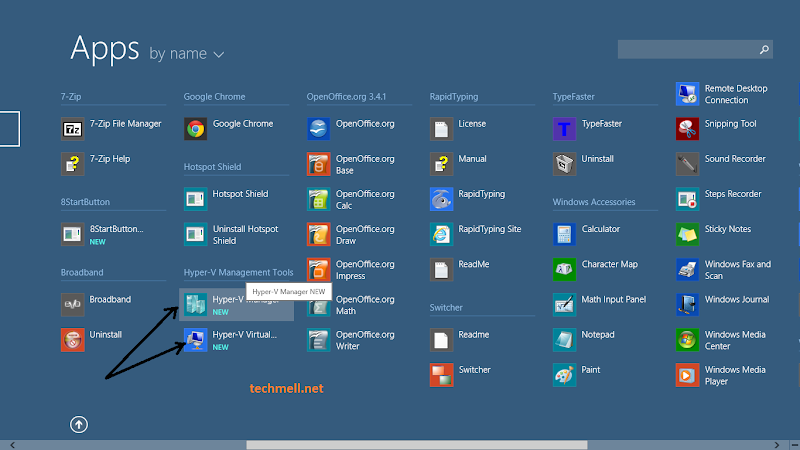Select the Hyper-V Management Tools group header
The width and height of the screenshot is (800, 450).
click(238, 272)
